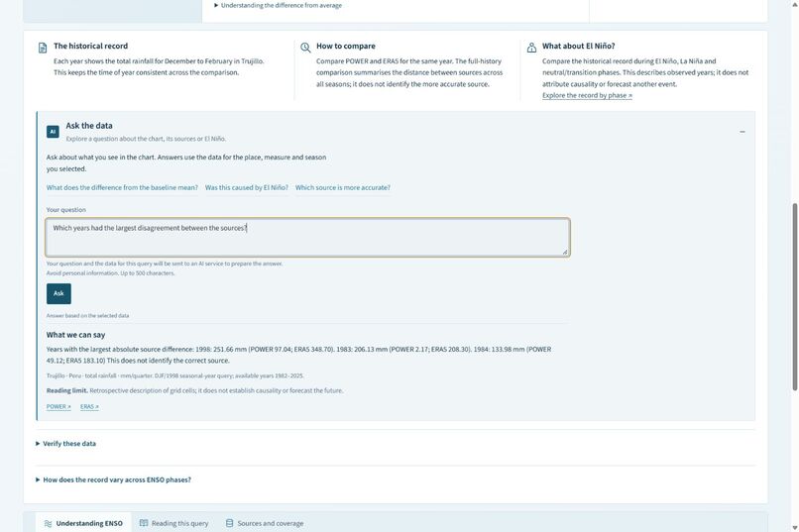Expand Understanding the difference from average
Viewport: 799px width, 532px height.
tap(278, 5)
